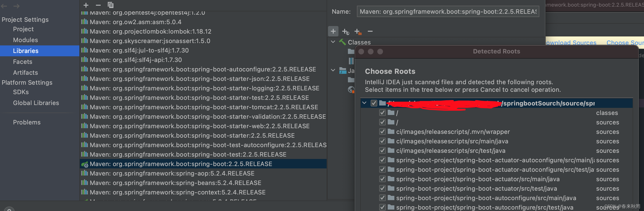Select spring-boot-actuator/src/test/java root row

coord(497,189)
